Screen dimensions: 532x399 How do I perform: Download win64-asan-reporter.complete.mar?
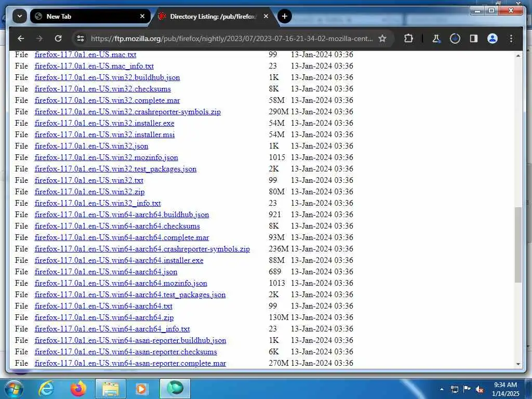pyautogui.click(x=130, y=363)
